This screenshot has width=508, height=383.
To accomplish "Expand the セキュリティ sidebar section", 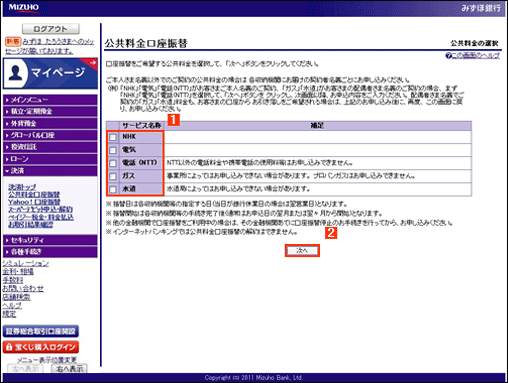I will [x=50, y=240].
